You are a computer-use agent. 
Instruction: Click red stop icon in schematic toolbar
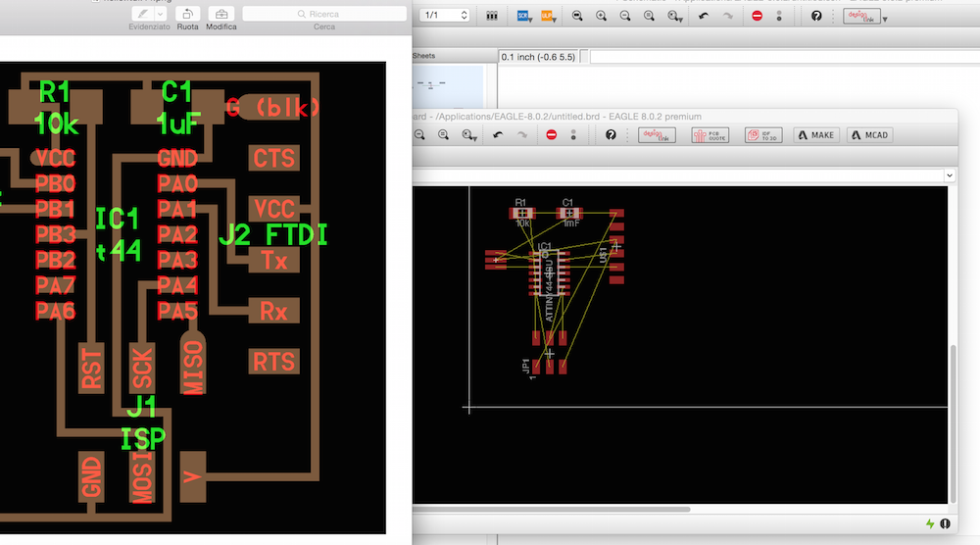tap(757, 16)
